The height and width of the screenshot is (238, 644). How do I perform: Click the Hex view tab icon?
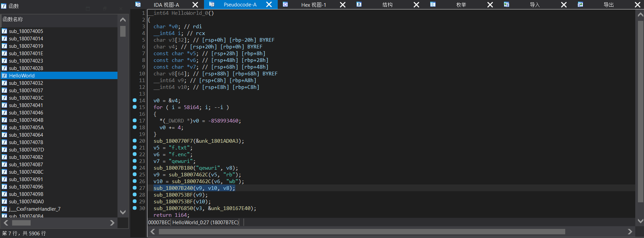tap(285, 4)
